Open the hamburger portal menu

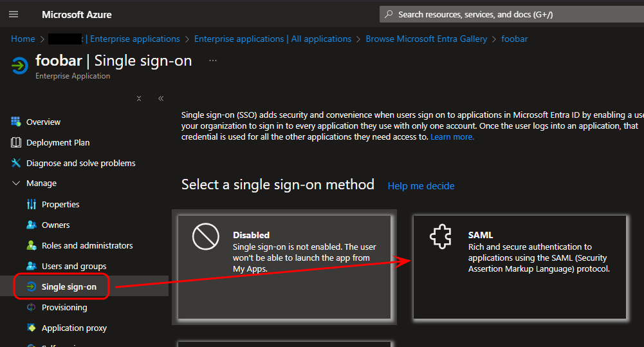tap(14, 14)
